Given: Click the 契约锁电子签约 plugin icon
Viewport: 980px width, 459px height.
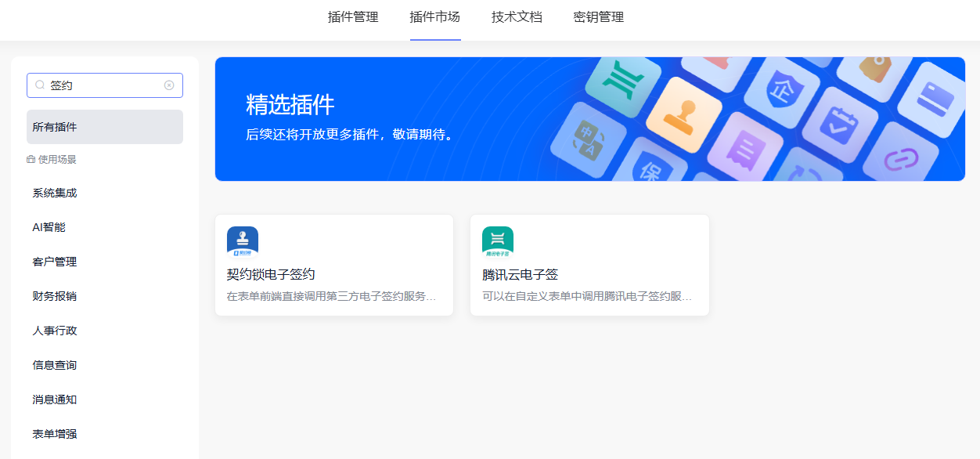Looking at the screenshot, I should [x=243, y=242].
